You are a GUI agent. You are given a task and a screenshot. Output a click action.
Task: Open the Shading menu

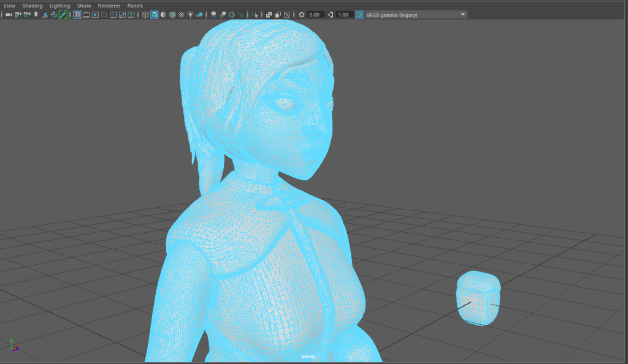click(33, 6)
